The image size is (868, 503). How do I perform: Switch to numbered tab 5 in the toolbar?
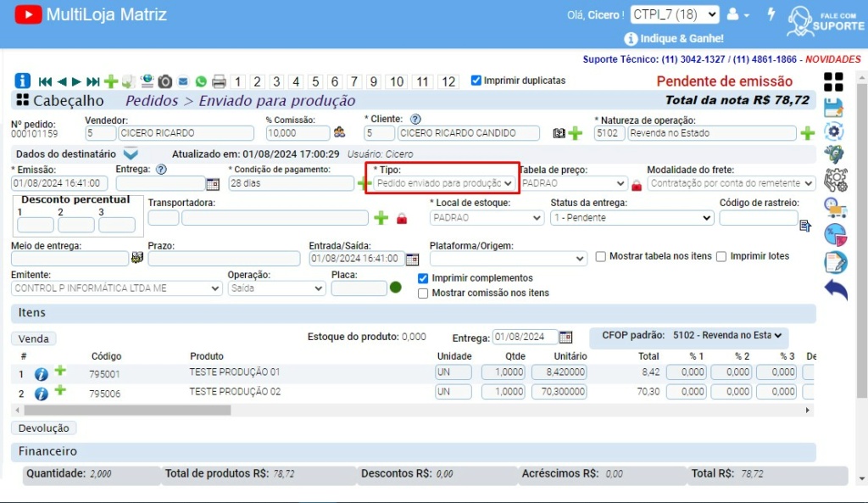(x=314, y=81)
